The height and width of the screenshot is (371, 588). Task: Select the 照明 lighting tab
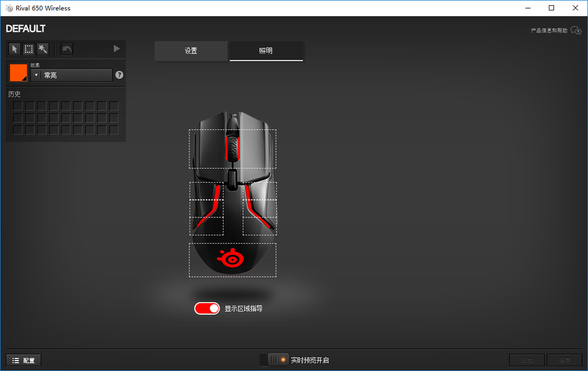tap(266, 51)
